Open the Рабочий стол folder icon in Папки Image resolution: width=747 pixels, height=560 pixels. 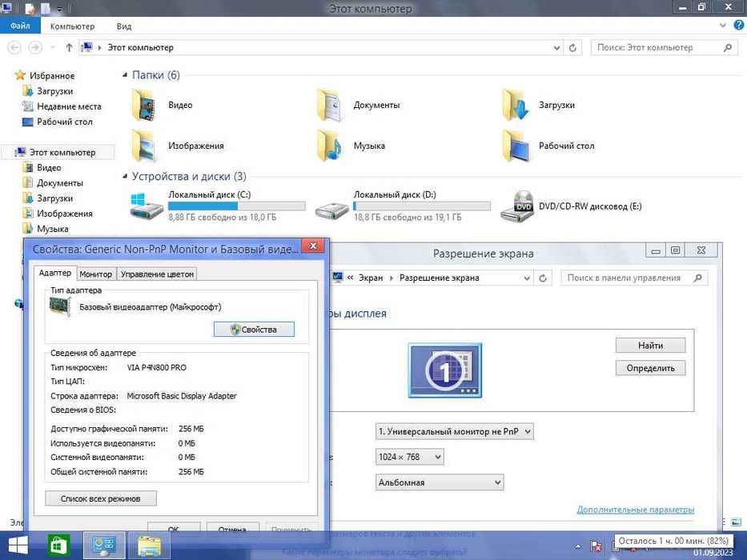click(x=515, y=146)
